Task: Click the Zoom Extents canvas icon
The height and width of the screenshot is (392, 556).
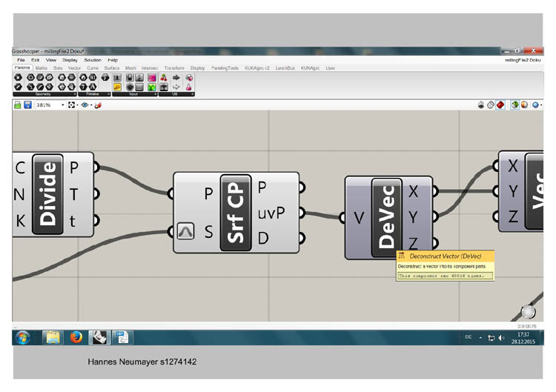Action: tap(72, 105)
